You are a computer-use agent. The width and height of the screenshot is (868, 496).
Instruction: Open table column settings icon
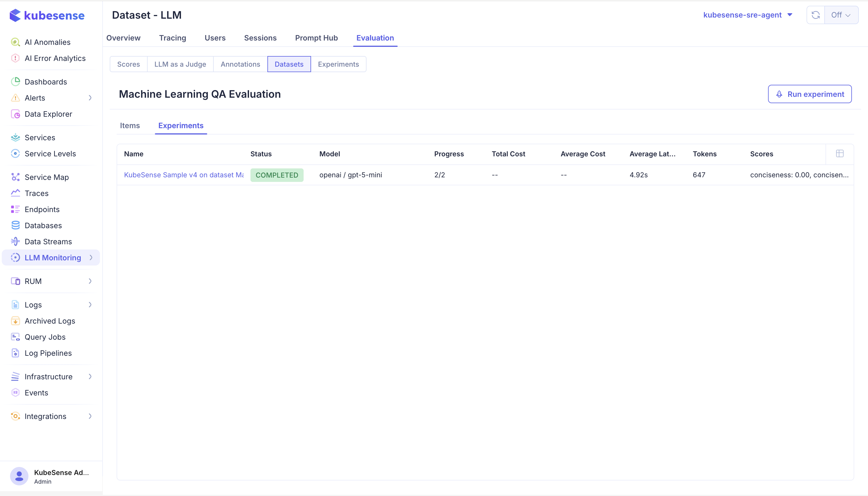click(840, 154)
